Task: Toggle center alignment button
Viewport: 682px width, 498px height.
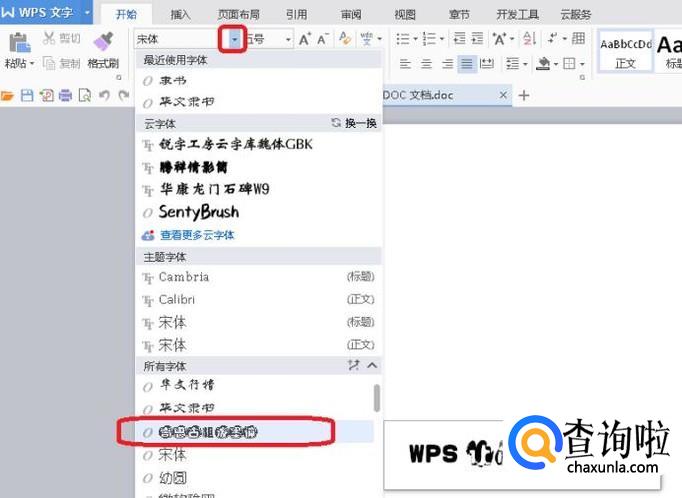Action: [426, 64]
